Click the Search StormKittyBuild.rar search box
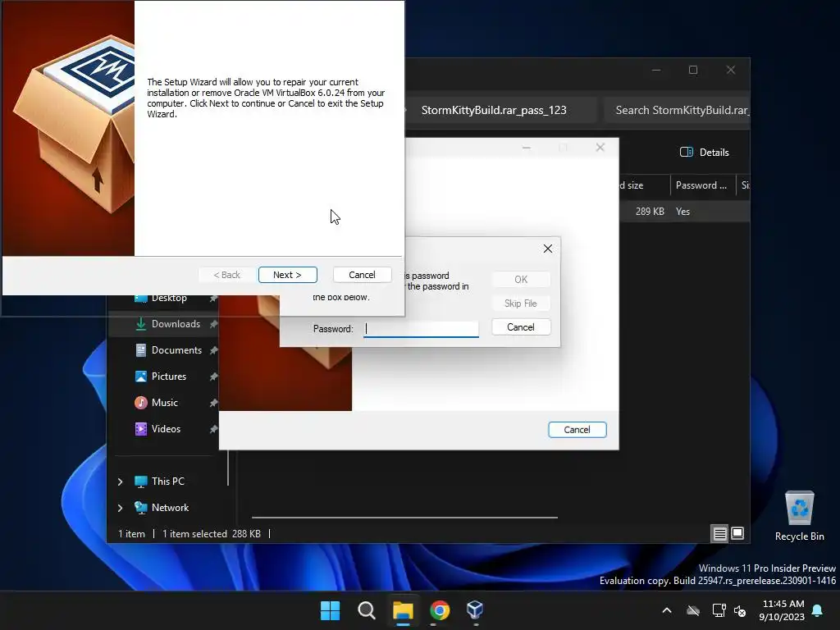Viewport: 840px width, 630px height. coord(677,111)
